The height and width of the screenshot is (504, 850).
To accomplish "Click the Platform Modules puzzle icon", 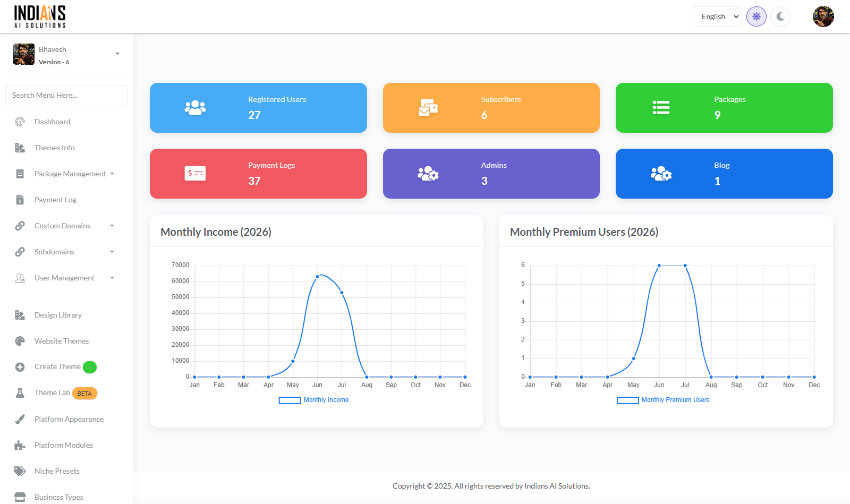I will pos(20,445).
